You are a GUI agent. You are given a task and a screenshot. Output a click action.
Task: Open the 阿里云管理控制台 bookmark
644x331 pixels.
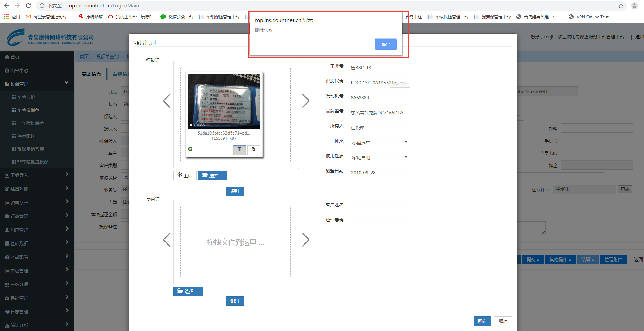48,17
